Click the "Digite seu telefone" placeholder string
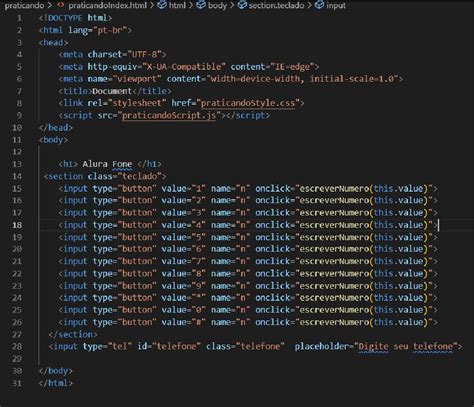Image resolution: width=474 pixels, height=407 pixels. [406, 347]
